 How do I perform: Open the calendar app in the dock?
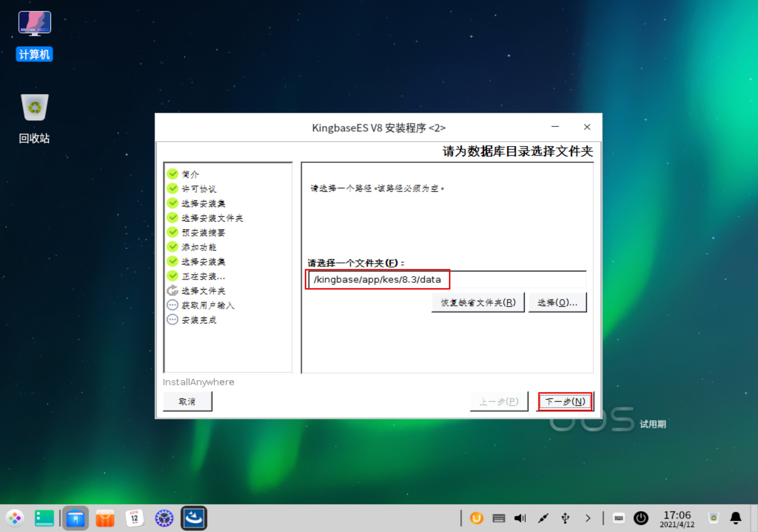134,518
